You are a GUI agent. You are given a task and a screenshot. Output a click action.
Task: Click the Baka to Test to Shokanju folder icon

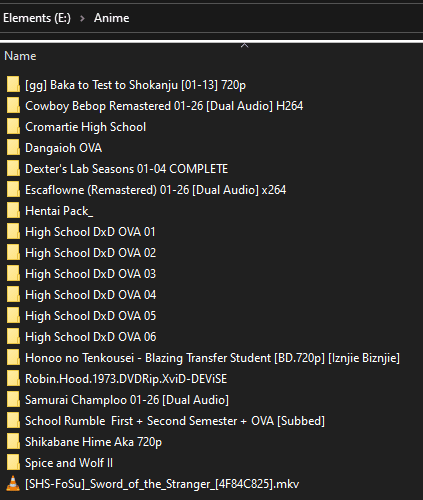(13, 84)
